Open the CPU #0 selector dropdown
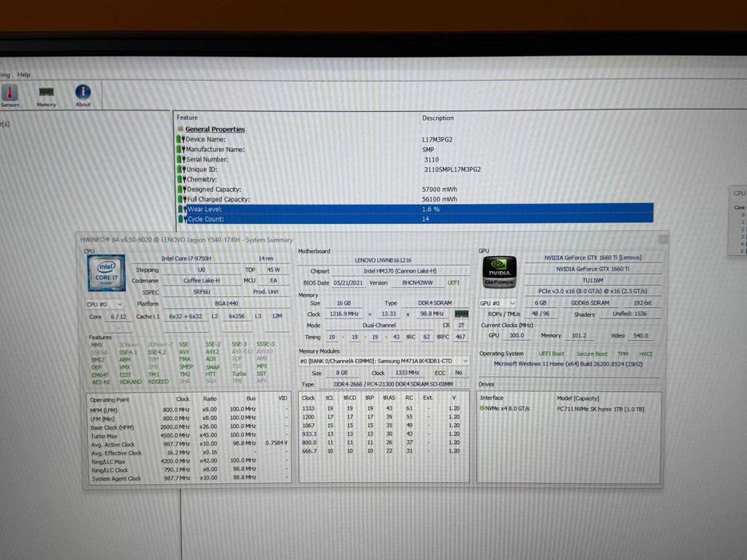 [105, 304]
